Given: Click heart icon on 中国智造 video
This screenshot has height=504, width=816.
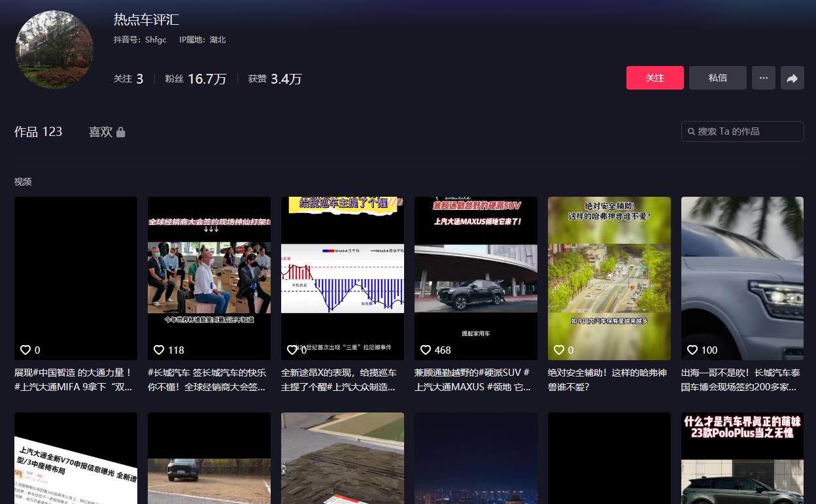Looking at the screenshot, I should 25,350.
